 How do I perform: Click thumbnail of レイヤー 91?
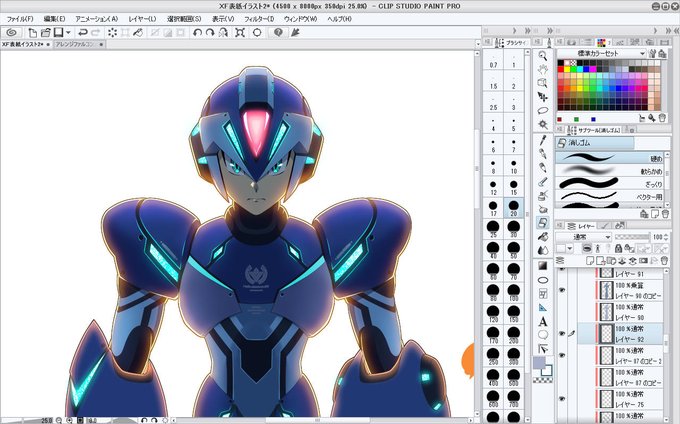coord(607,273)
